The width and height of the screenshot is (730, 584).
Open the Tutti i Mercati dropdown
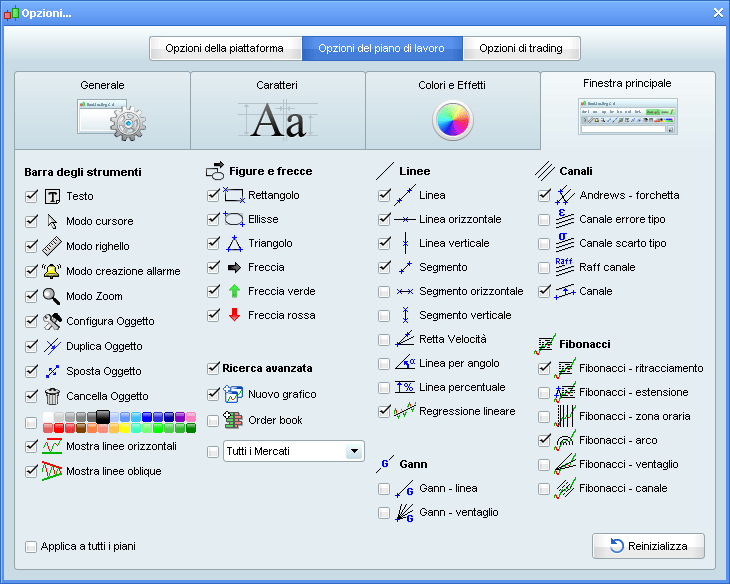click(353, 451)
